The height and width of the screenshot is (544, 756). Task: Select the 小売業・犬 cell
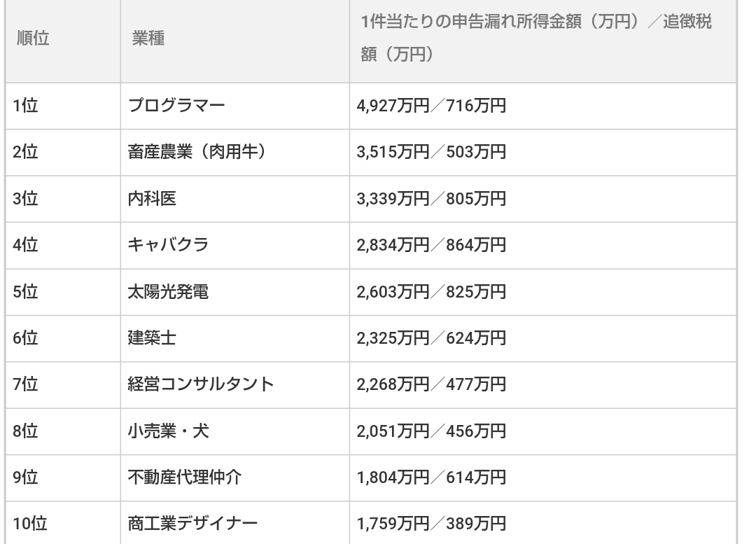click(169, 431)
